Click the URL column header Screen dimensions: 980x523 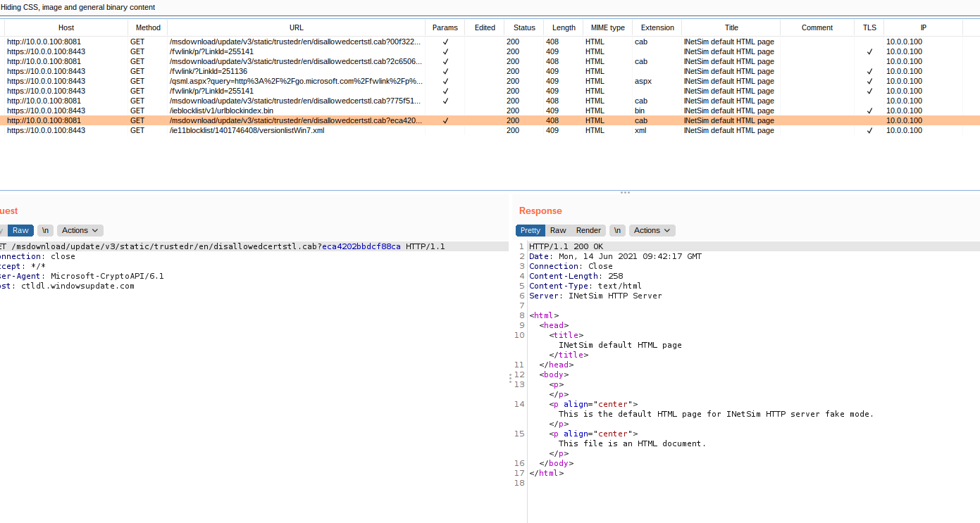[x=297, y=27]
